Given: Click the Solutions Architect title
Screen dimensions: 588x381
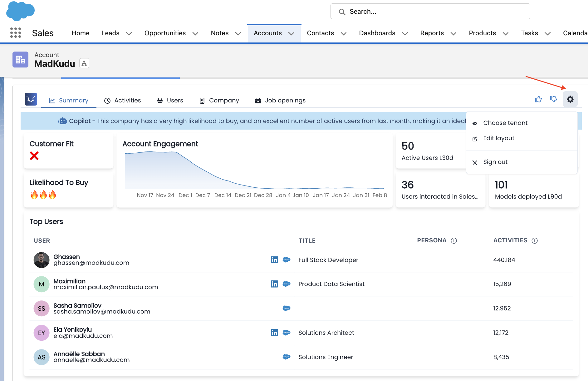Looking at the screenshot, I should point(326,333).
